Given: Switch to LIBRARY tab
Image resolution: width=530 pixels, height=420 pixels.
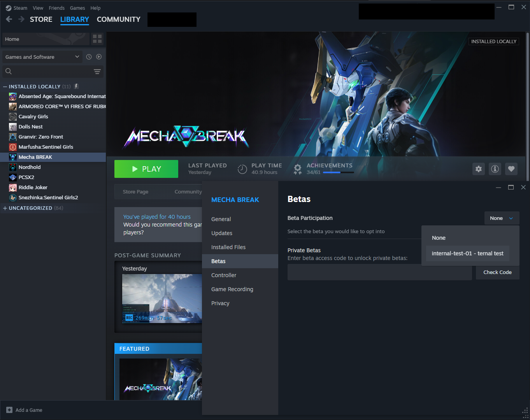Looking at the screenshot, I should pyautogui.click(x=75, y=19).
